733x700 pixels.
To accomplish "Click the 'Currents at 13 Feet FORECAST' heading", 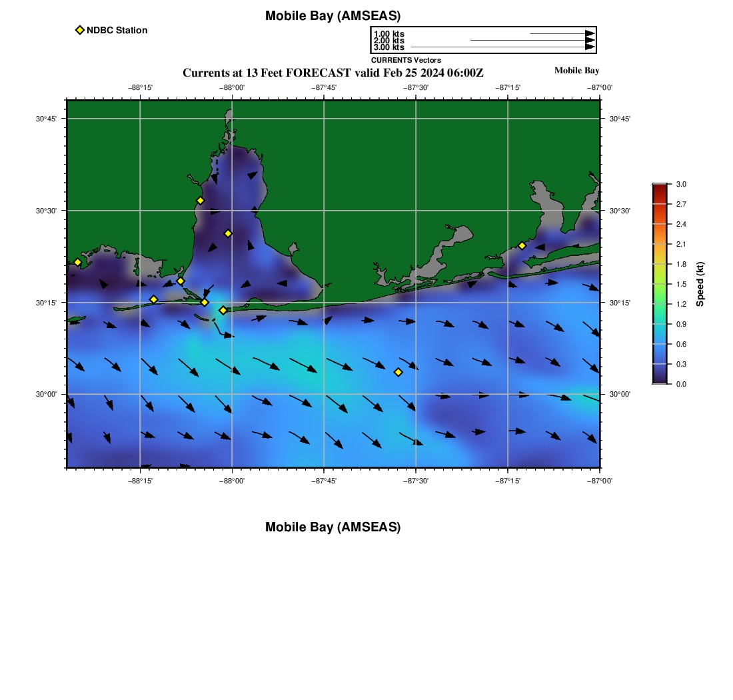I will click(x=333, y=73).
